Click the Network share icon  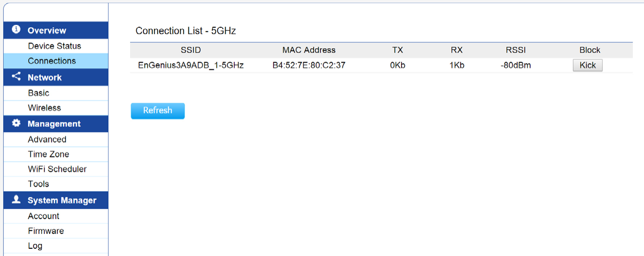(x=16, y=77)
